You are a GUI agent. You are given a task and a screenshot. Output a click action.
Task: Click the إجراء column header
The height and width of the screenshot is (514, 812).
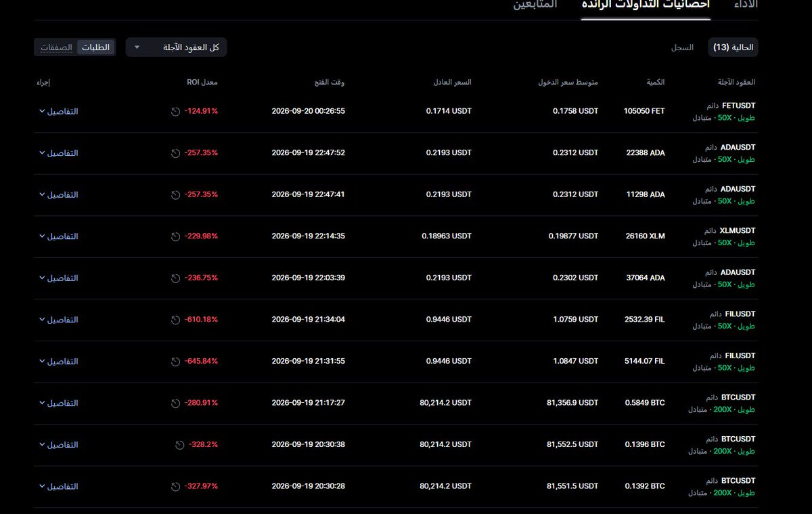pos(43,82)
